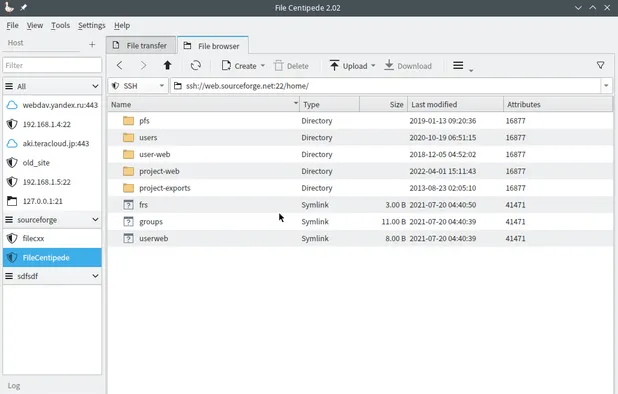The width and height of the screenshot is (618, 394).
Task: Toggle the file filter funnel icon
Action: 600,65
